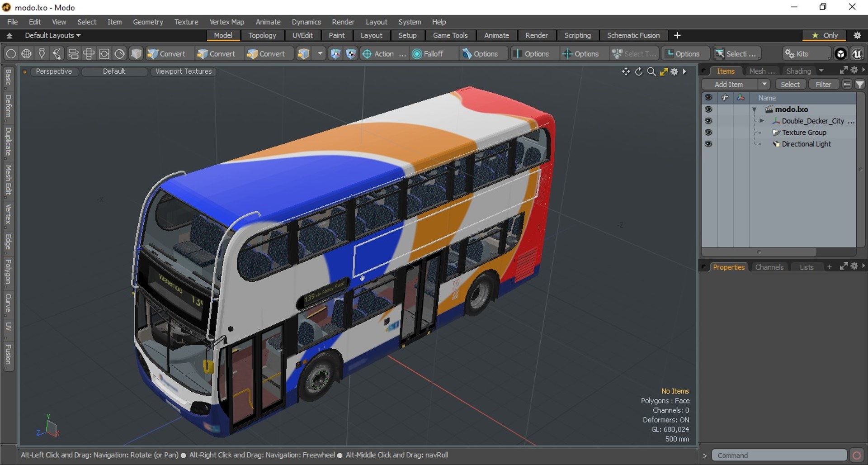
Task: Click the Kits button
Action: click(x=807, y=54)
